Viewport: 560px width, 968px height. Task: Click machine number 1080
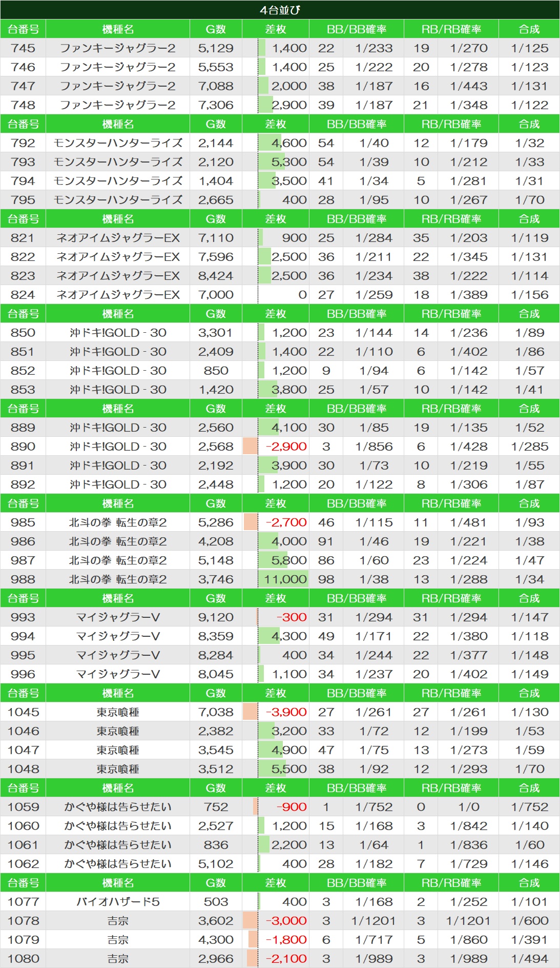23,959
